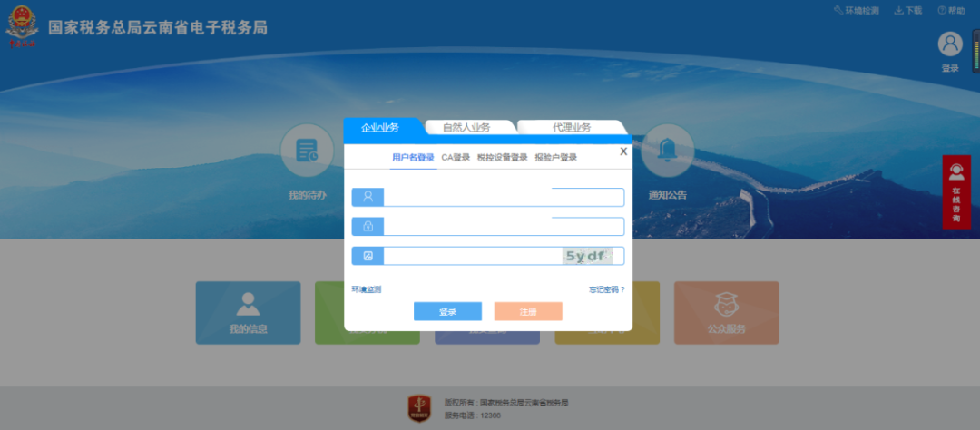This screenshot has width=980, height=430.
Task: Select the 税控设备登录 login method
Action: pos(502,157)
